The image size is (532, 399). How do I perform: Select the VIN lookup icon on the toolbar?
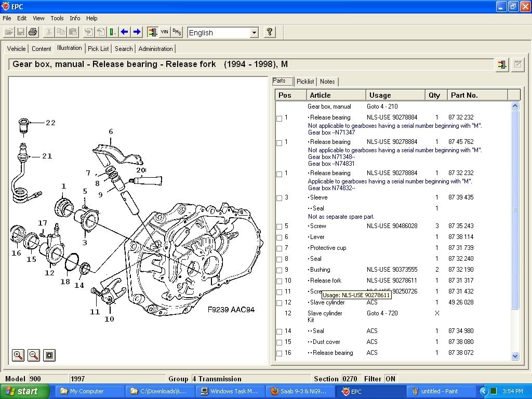point(164,32)
